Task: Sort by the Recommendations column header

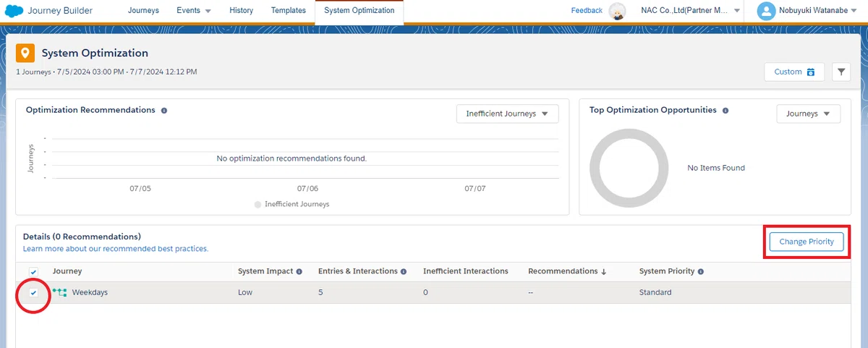Action: (567, 271)
